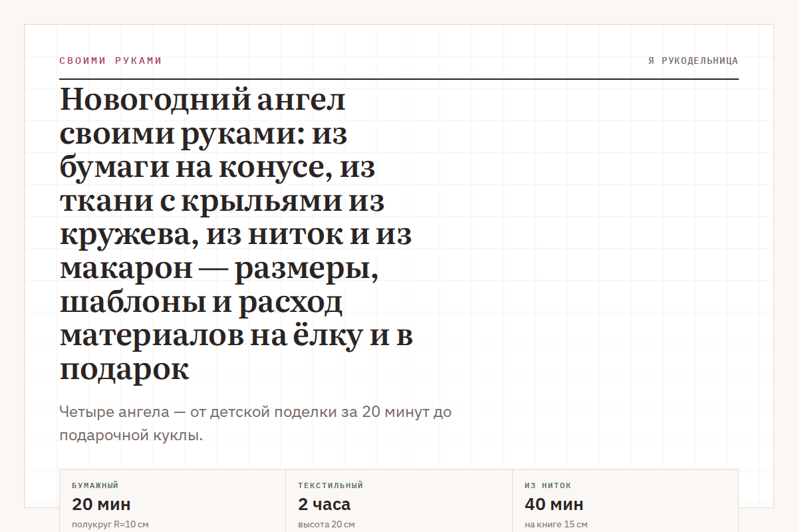Click the 'Я рукодельница' site name
This screenshot has width=798, height=532.
point(693,61)
